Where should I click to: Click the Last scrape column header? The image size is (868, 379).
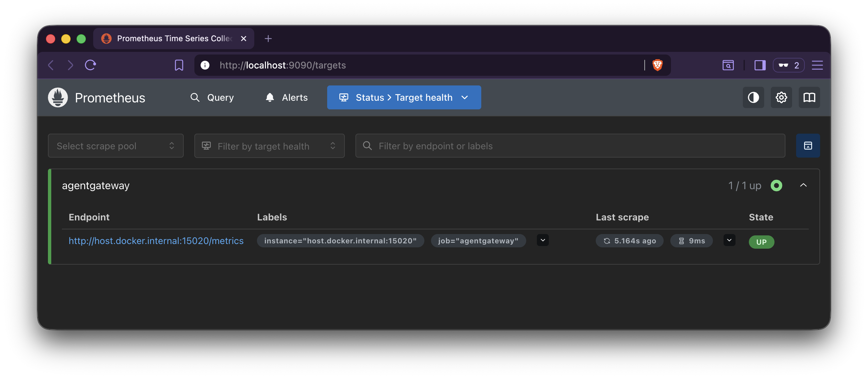tap(622, 217)
